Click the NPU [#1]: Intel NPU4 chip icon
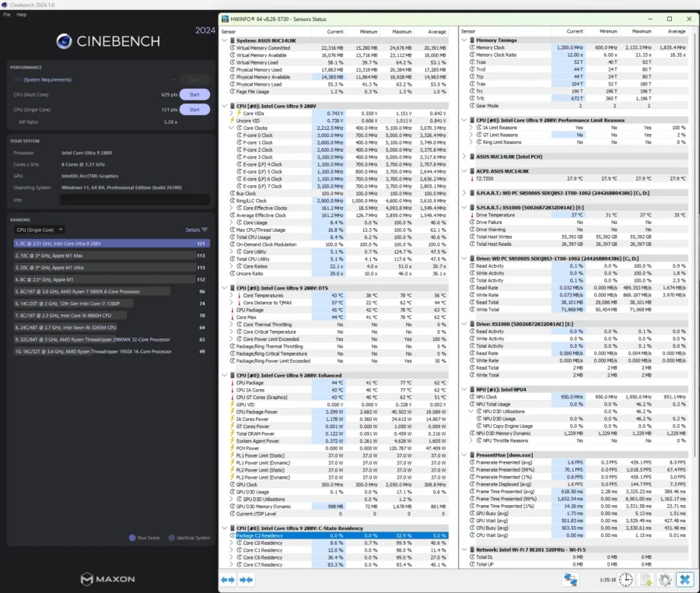The width and height of the screenshot is (700, 593). (472, 389)
